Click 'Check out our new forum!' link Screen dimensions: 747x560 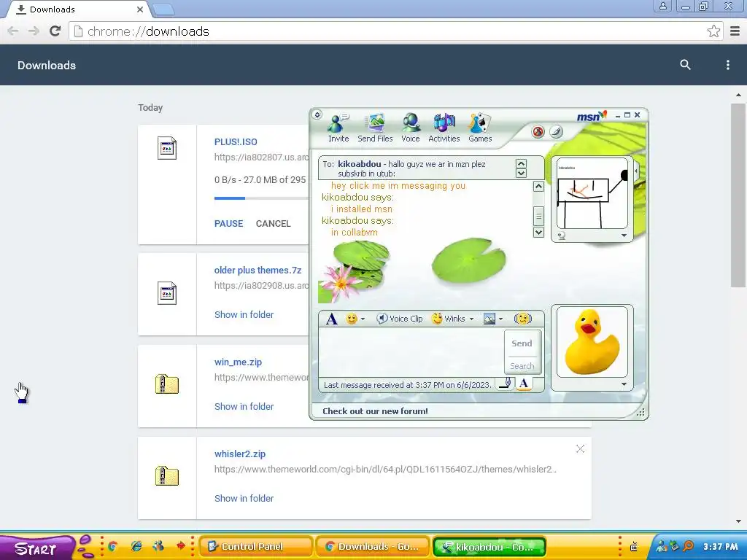click(x=375, y=411)
